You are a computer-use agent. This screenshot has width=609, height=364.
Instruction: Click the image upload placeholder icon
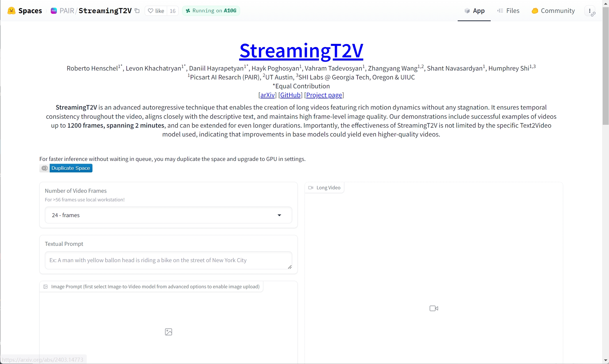pyautogui.click(x=169, y=332)
